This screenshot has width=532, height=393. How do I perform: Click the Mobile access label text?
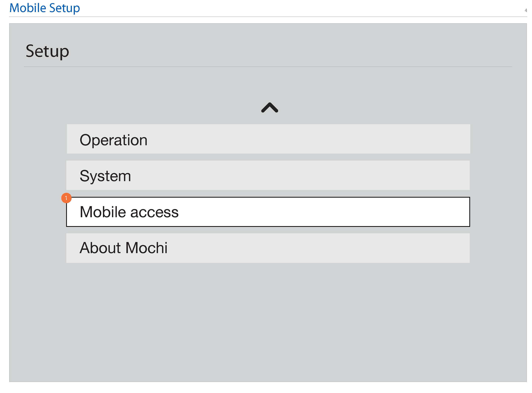pyautogui.click(x=129, y=212)
